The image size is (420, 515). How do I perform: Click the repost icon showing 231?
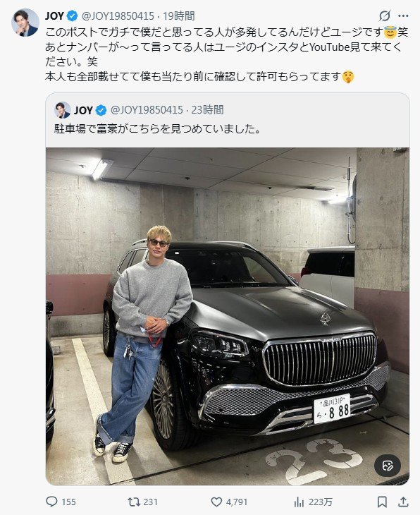134,502
